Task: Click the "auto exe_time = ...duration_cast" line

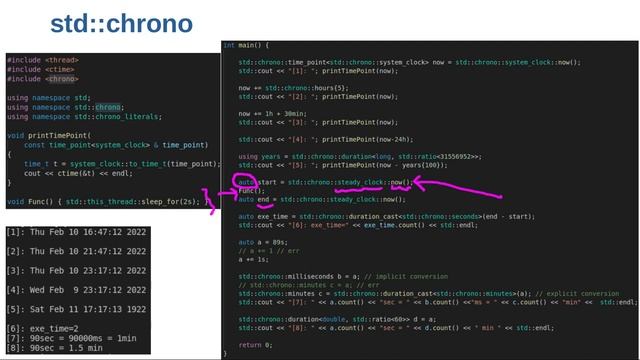Action: pos(387,217)
